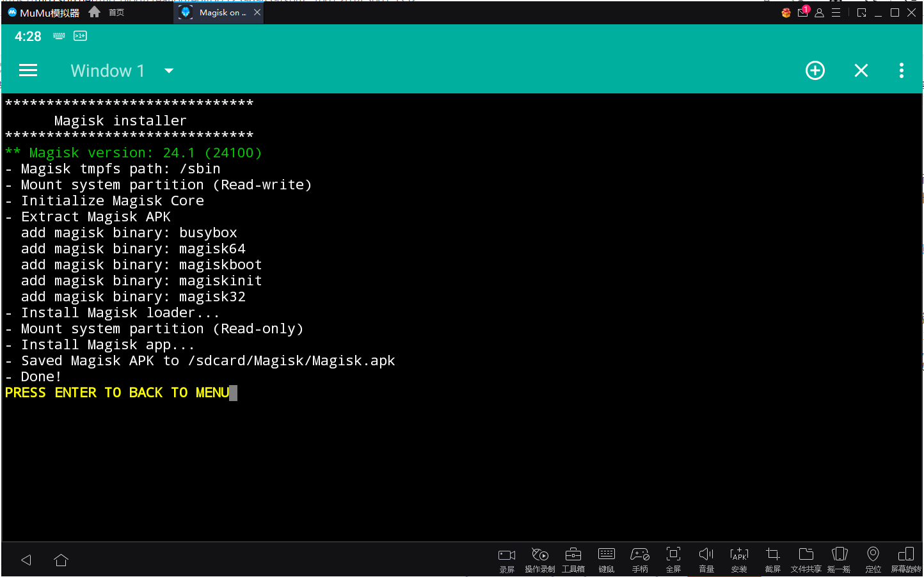Close the Magisk on.. tab

pos(257,12)
